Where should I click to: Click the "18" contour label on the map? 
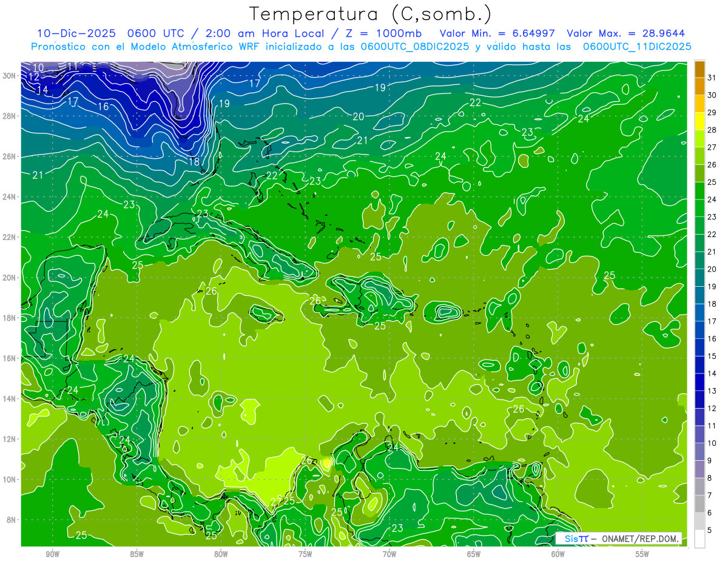194,161
